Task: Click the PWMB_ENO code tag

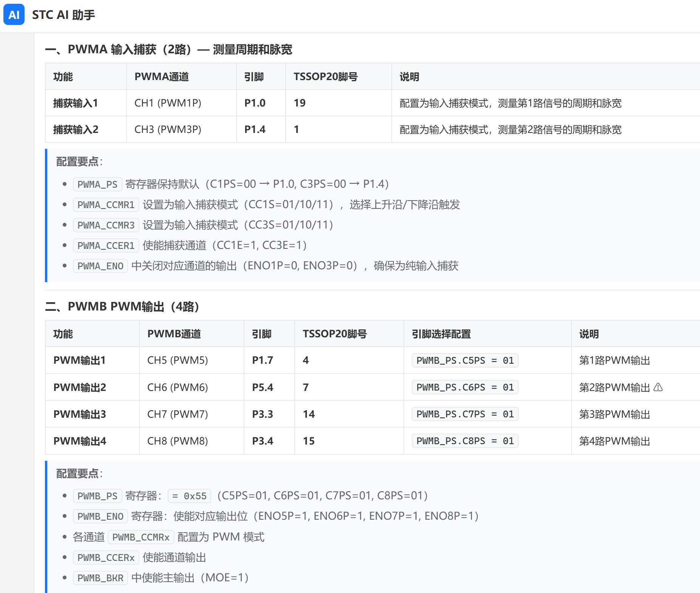Action: tap(100, 516)
